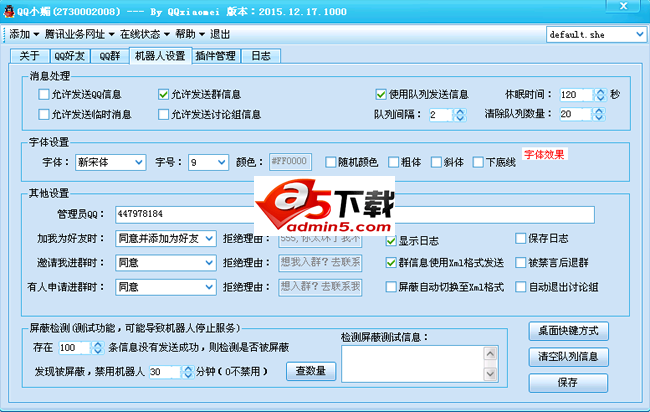Click the red 字体效果 preview label
Image resolution: width=650 pixels, height=412 pixels.
pos(544,155)
